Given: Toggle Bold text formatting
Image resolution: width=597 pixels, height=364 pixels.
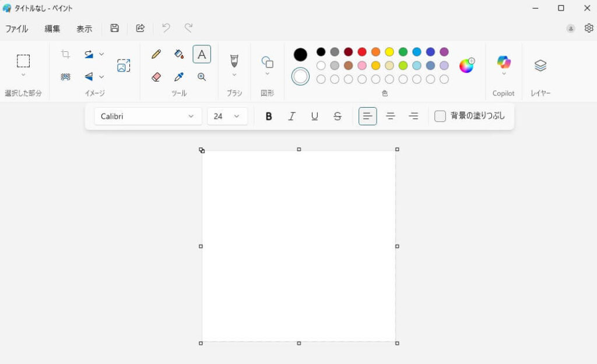Looking at the screenshot, I should coord(269,116).
